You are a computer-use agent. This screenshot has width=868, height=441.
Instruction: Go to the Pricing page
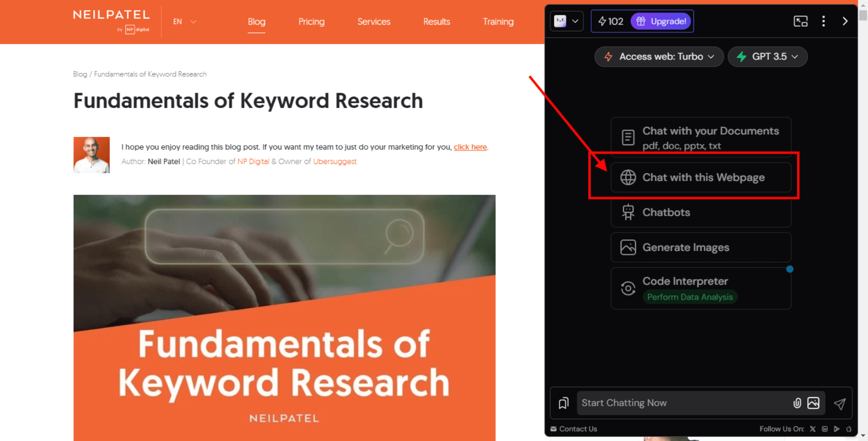pos(312,22)
